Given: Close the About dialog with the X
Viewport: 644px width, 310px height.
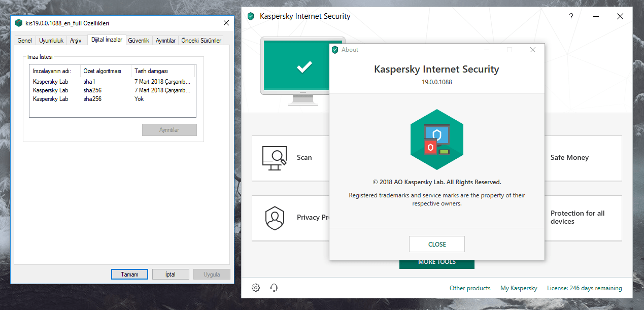Looking at the screenshot, I should point(533,50).
